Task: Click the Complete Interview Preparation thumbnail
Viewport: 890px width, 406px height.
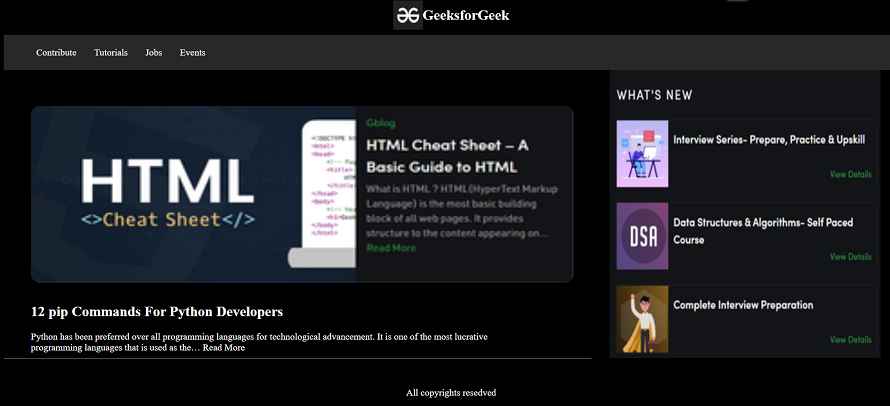Action: click(643, 319)
